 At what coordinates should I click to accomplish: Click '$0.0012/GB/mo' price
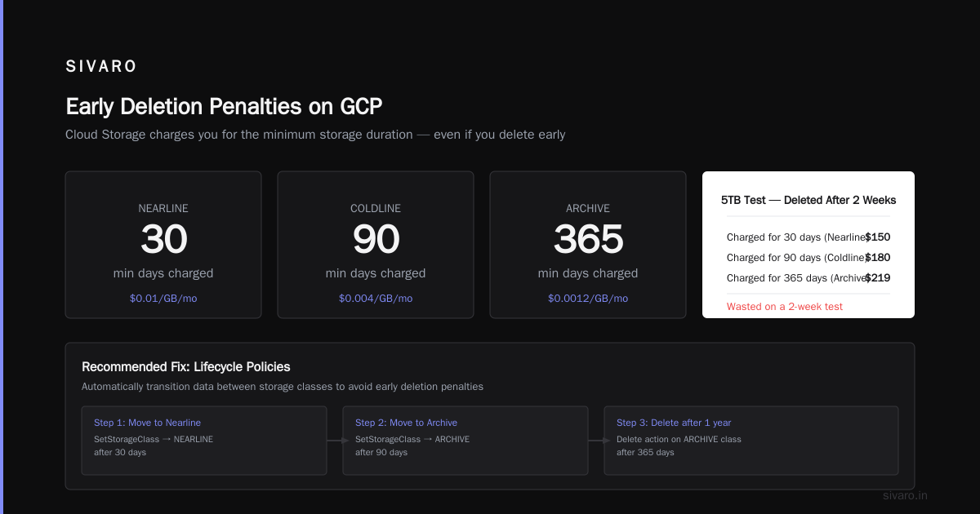(588, 299)
